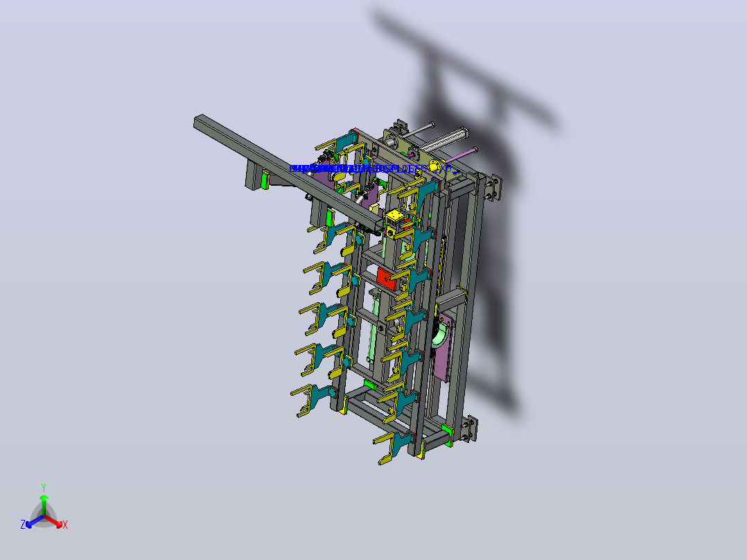Click the green Y axis arrow of the triad
This screenshot has height=560, width=747.
click(44, 505)
